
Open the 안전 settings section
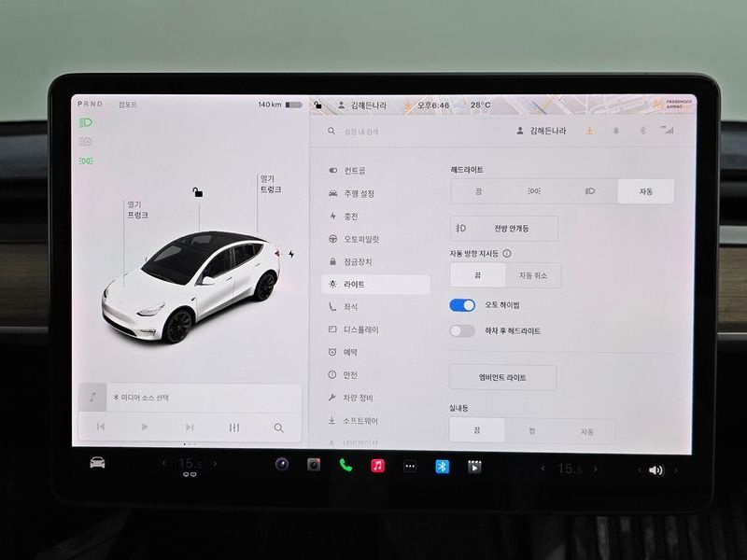click(x=350, y=375)
